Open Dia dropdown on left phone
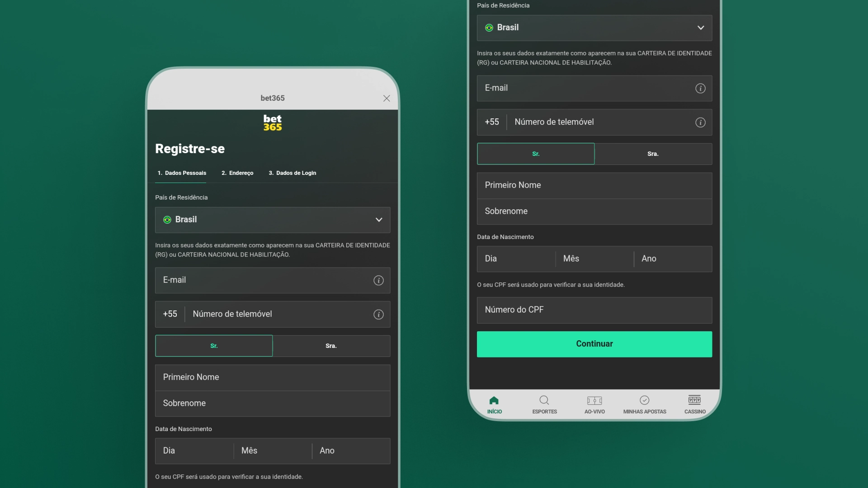The width and height of the screenshot is (868, 488). tap(194, 451)
